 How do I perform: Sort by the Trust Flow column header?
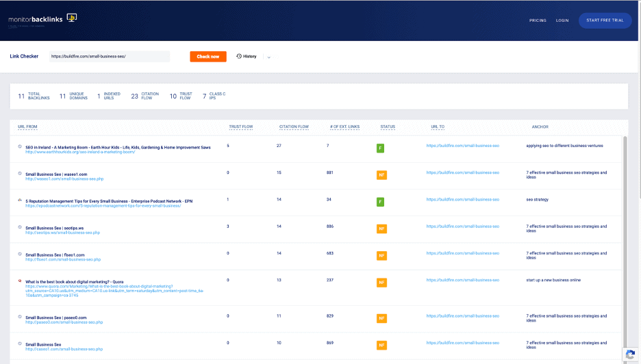(240, 127)
